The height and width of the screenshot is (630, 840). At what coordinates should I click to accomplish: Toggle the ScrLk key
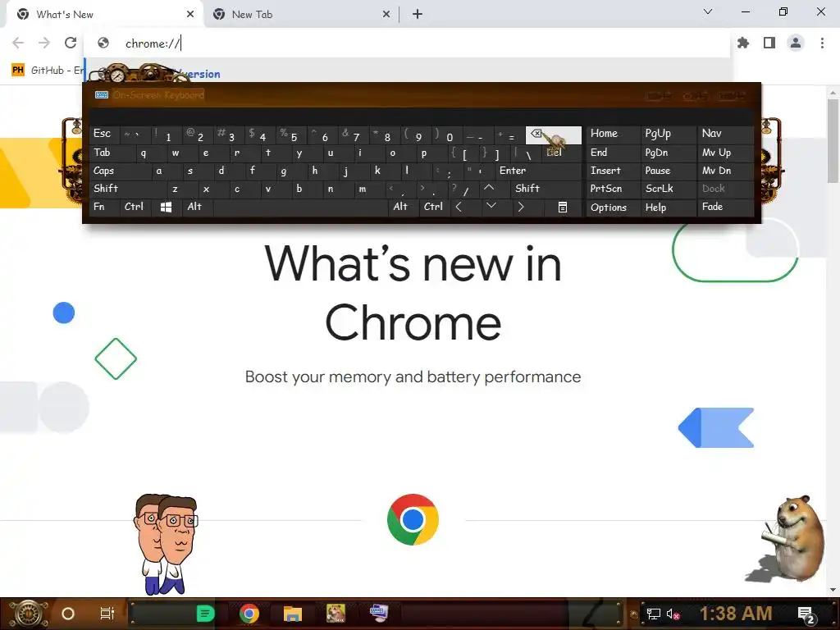667,189
